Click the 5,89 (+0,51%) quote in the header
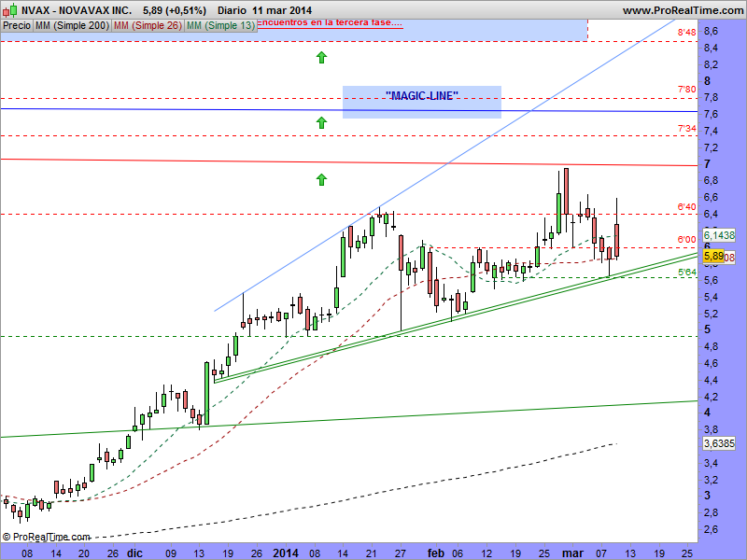 click(175, 10)
